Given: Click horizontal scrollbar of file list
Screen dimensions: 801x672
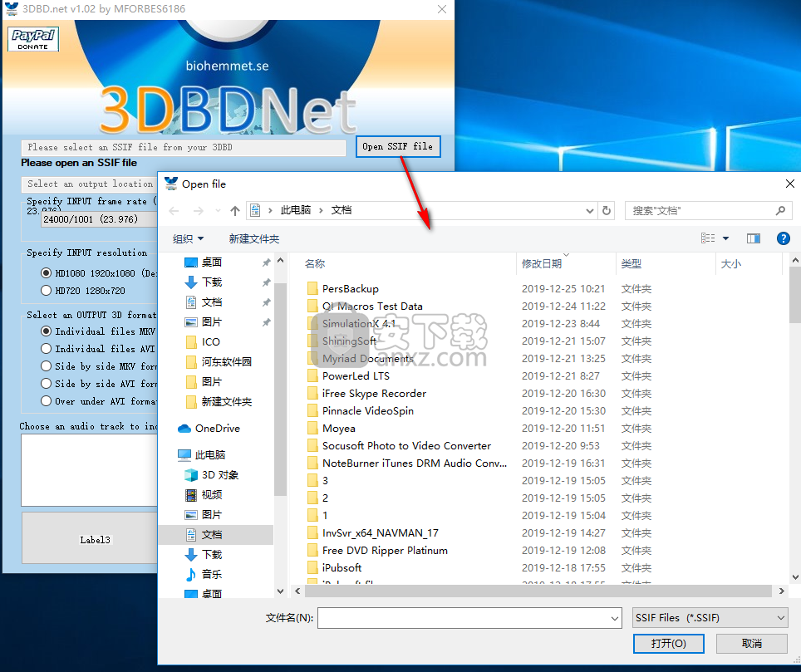Looking at the screenshot, I should 538,591.
